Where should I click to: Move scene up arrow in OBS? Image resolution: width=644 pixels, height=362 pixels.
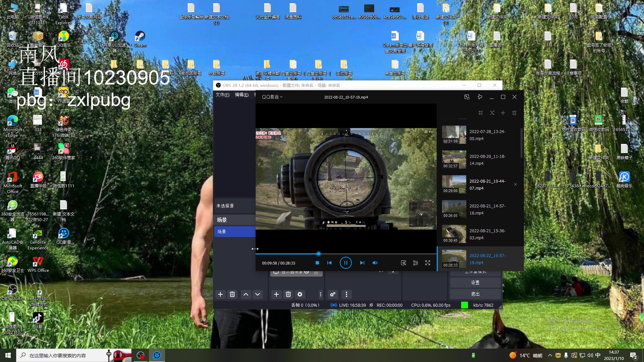click(246, 294)
